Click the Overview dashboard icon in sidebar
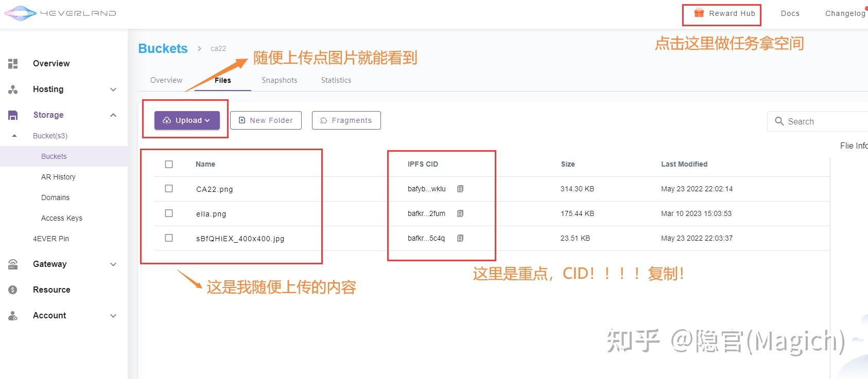 click(x=13, y=64)
